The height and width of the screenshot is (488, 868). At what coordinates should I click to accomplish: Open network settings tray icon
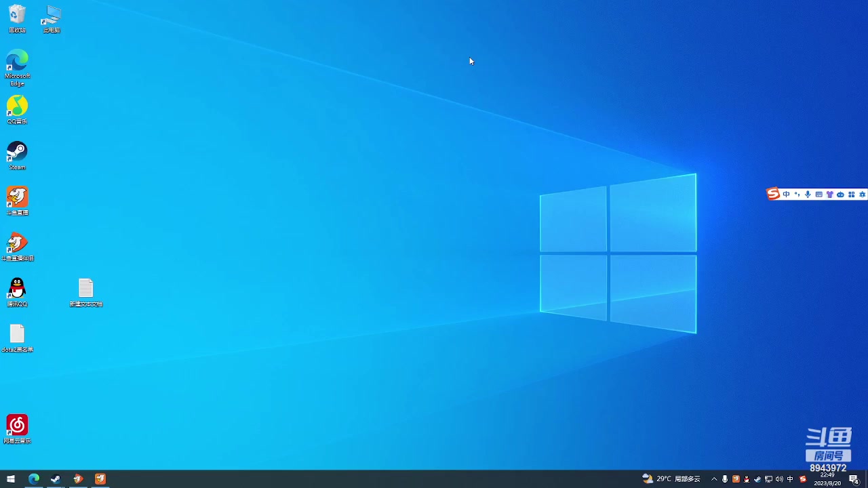[768, 479]
